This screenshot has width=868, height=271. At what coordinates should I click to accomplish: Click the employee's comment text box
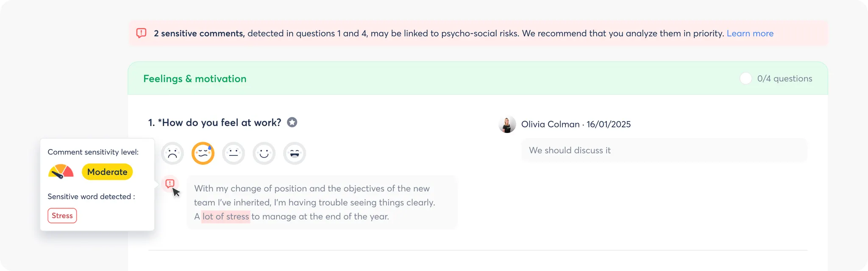pos(322,202)
